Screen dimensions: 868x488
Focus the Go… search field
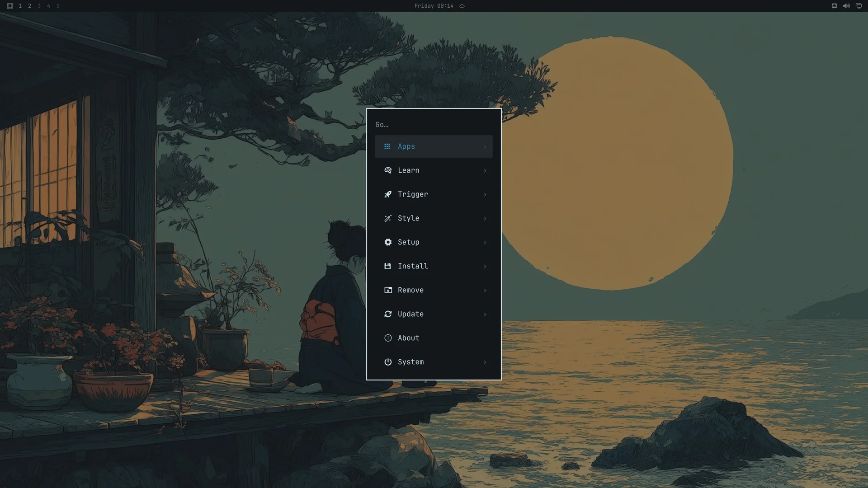[434, 125]
